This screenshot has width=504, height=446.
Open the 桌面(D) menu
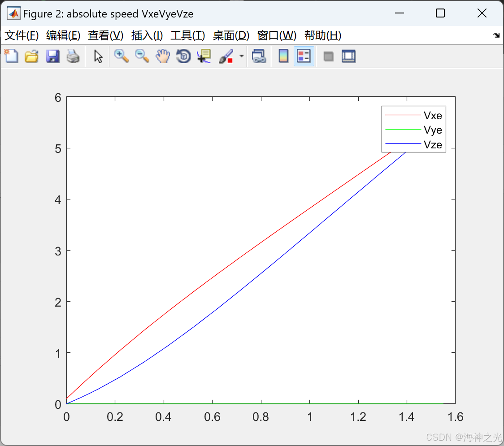click(x=231, y=35)
